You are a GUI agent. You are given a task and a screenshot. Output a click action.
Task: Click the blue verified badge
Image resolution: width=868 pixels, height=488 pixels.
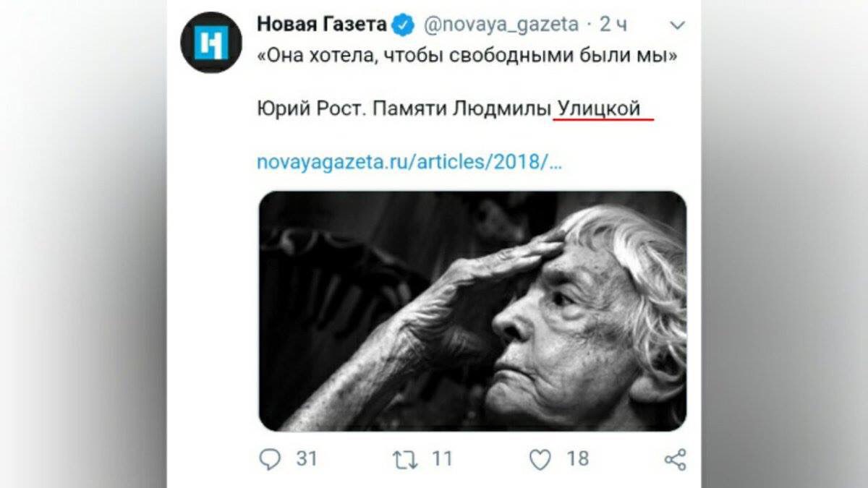click(x=403, y=25)
